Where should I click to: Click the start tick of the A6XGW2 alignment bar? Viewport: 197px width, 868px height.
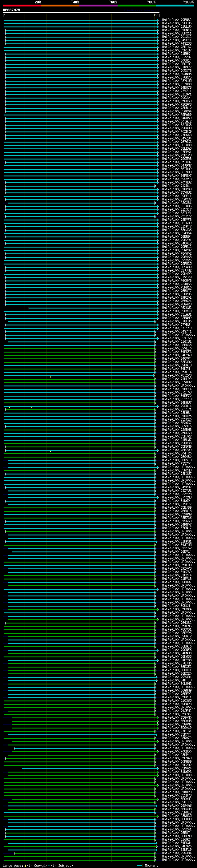coord(29,308)
